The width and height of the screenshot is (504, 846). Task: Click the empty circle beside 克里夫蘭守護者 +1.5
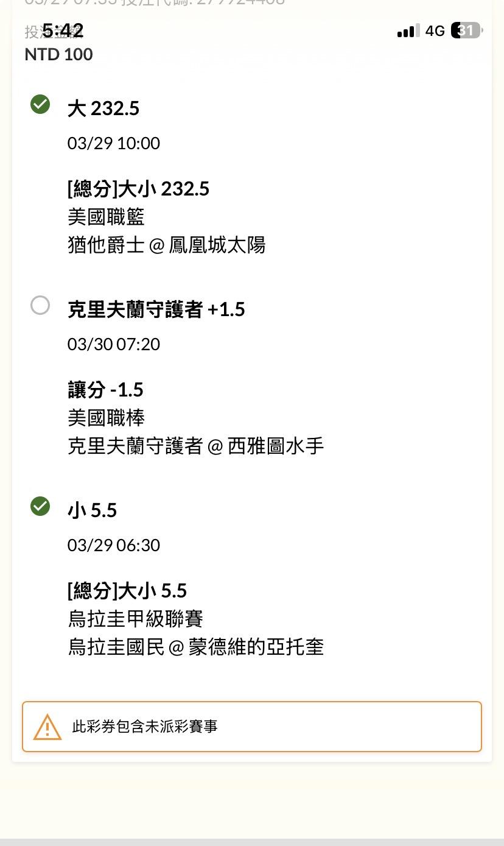[40, 305]
